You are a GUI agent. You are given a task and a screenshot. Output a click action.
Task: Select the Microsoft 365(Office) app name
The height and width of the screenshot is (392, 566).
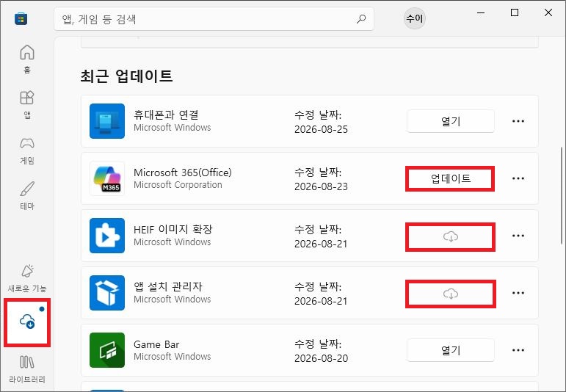point(183,173)
